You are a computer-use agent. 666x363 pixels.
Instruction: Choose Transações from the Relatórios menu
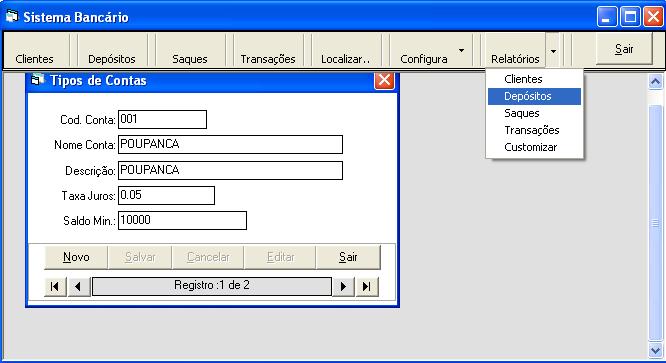pos(534,130)
